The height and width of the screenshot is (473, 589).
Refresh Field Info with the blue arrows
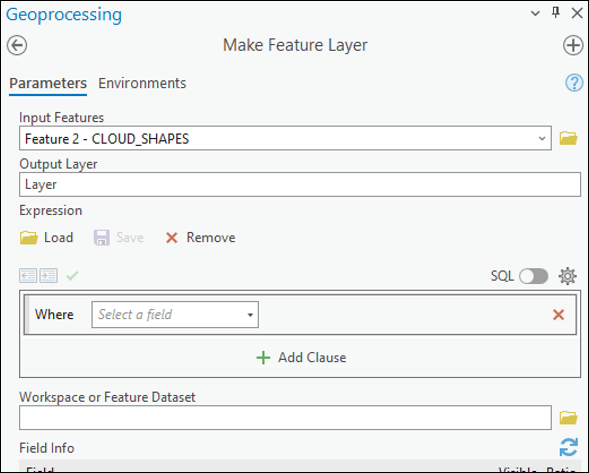click(x=568, y=447)
